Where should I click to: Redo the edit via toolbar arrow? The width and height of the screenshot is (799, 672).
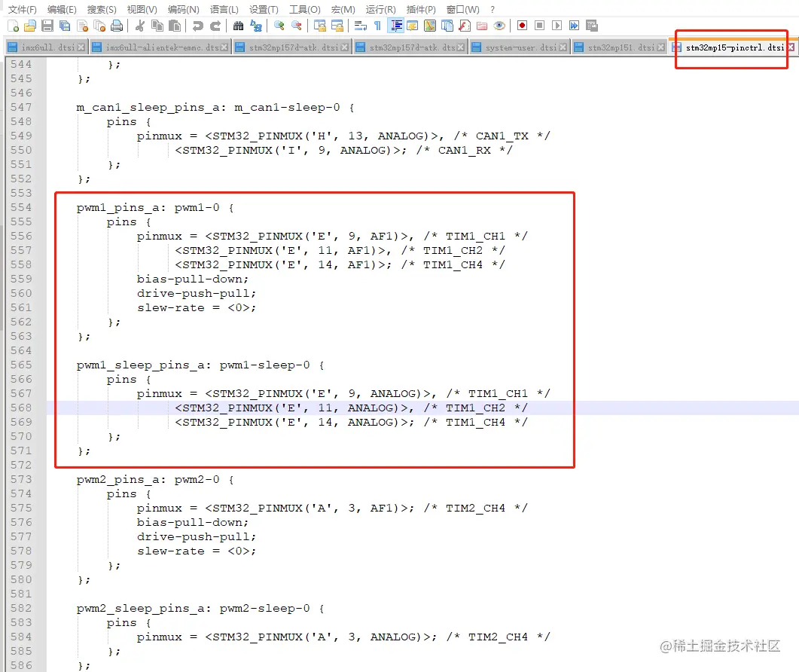point(215,26)
